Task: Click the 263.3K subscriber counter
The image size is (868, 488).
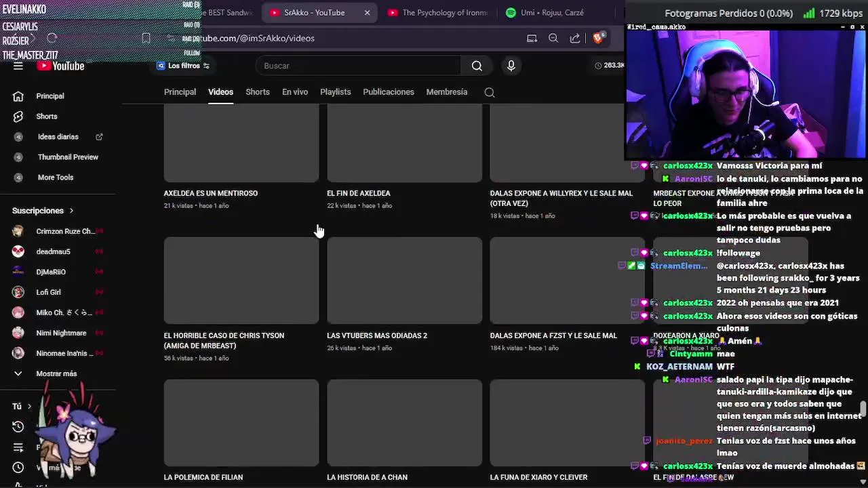Action: 610,66
